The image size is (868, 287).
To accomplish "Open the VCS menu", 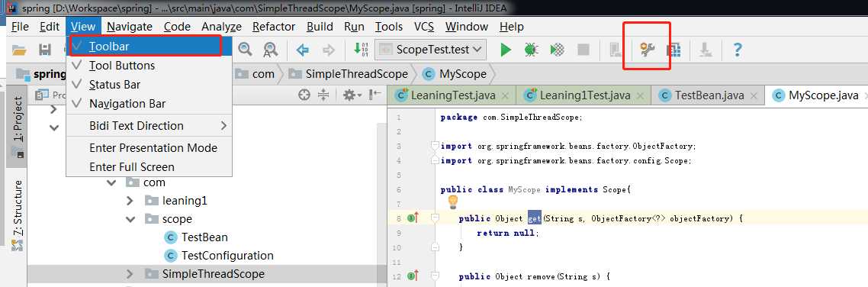I will [x=424, y=27].
